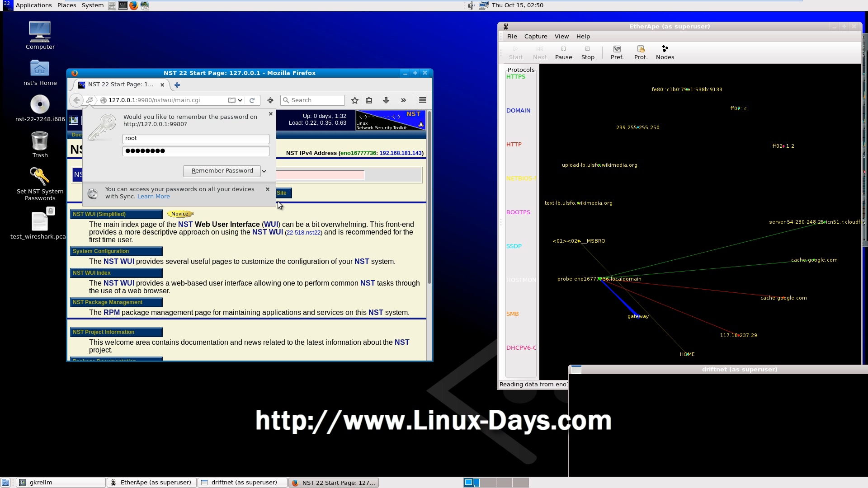
Task: Reload the current Firefox page
Action: pyautogui.click(x=252, y=100)
